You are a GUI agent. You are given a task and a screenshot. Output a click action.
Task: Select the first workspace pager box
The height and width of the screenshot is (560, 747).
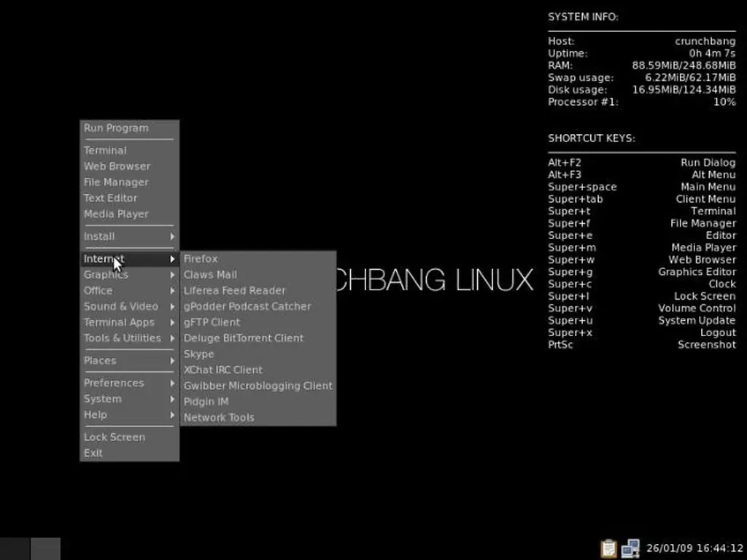tap(15, 548)
